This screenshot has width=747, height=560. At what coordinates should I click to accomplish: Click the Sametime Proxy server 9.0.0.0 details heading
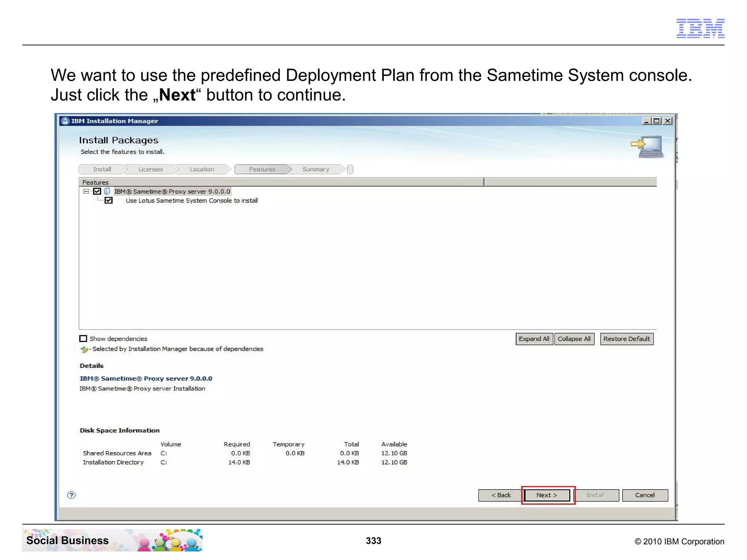point(146,378)
